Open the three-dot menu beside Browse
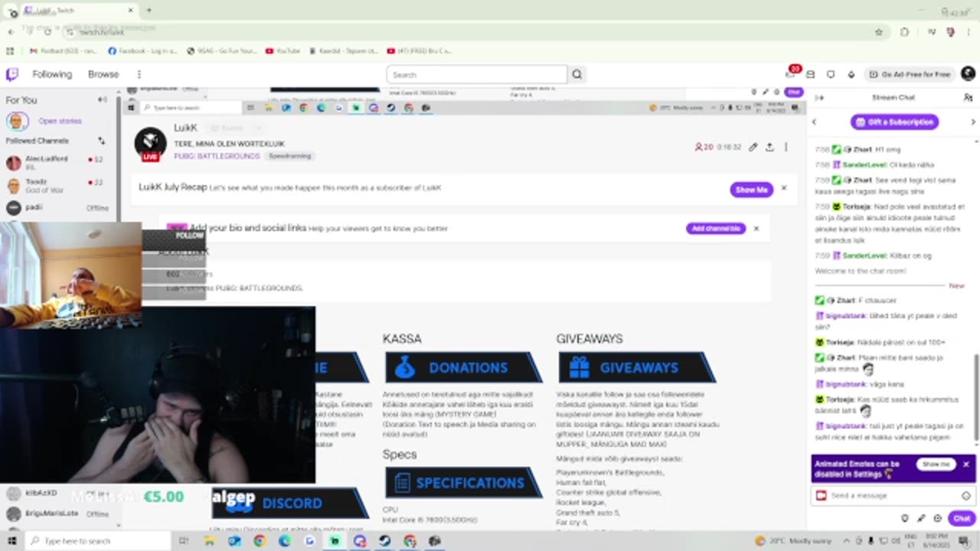Viewport: 980px width, 551px height. pyautogui.click(x=139, y=74)
